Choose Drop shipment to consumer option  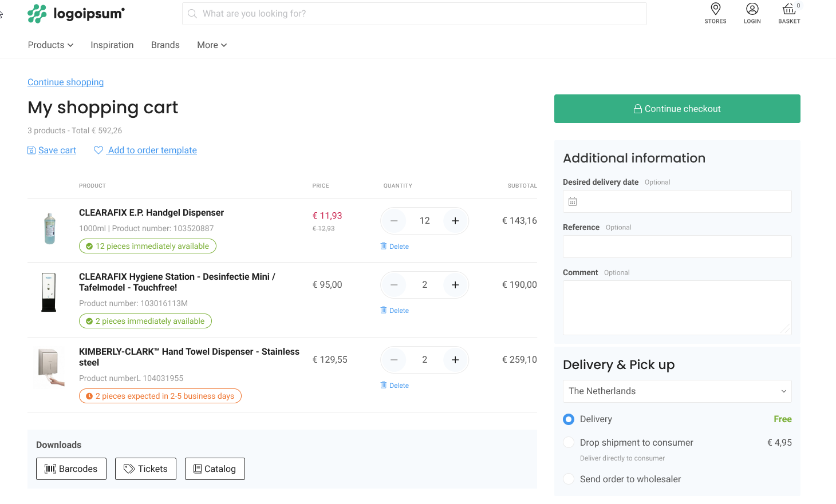click(x=569, y=443)
